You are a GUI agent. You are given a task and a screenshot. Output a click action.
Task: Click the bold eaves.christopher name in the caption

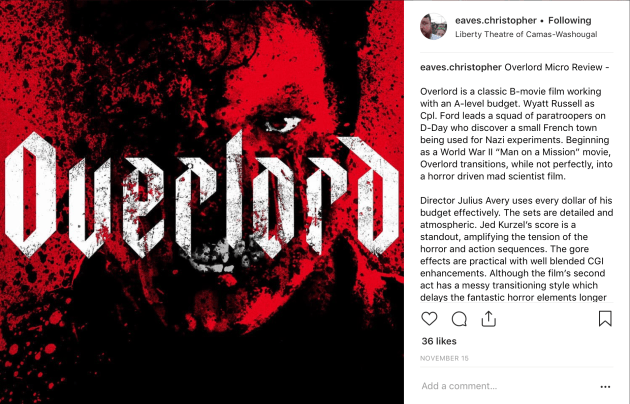click(x=461, y=67)
